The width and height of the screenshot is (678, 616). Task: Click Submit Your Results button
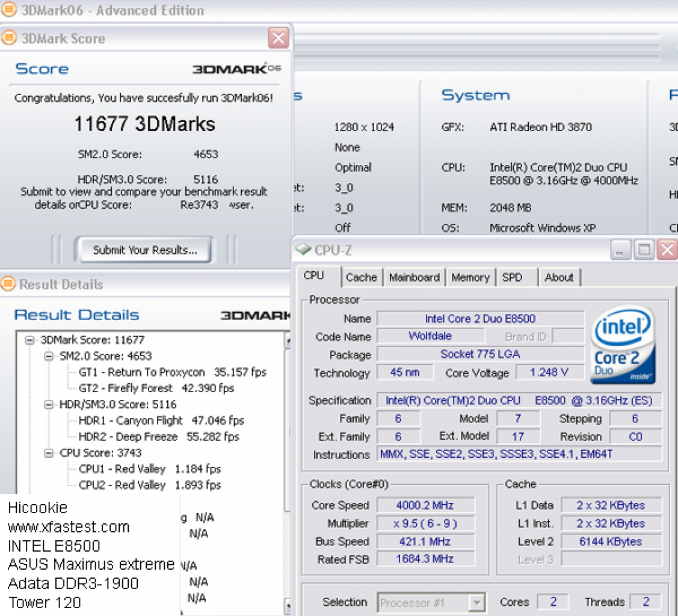(x=145, y=250)
